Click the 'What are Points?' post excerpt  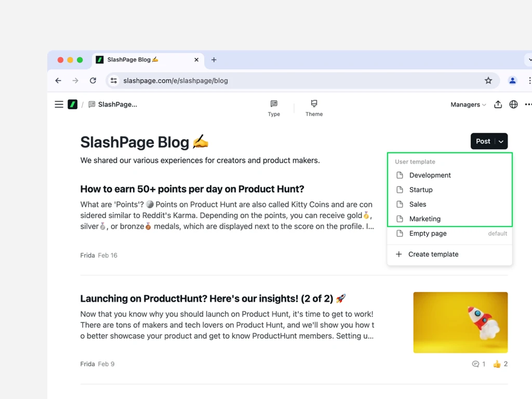click(228, 216)
